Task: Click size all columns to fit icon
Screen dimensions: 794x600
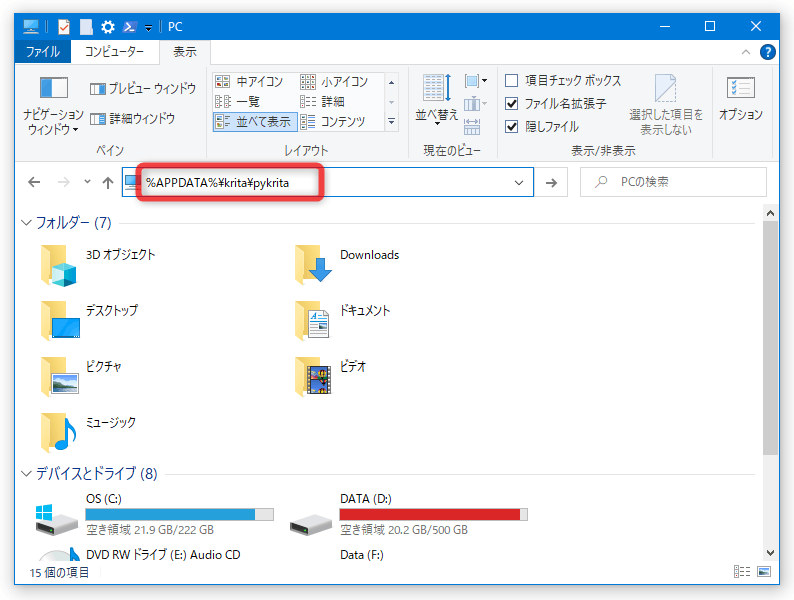Action: pyautogui.click(x=472, y=127)
